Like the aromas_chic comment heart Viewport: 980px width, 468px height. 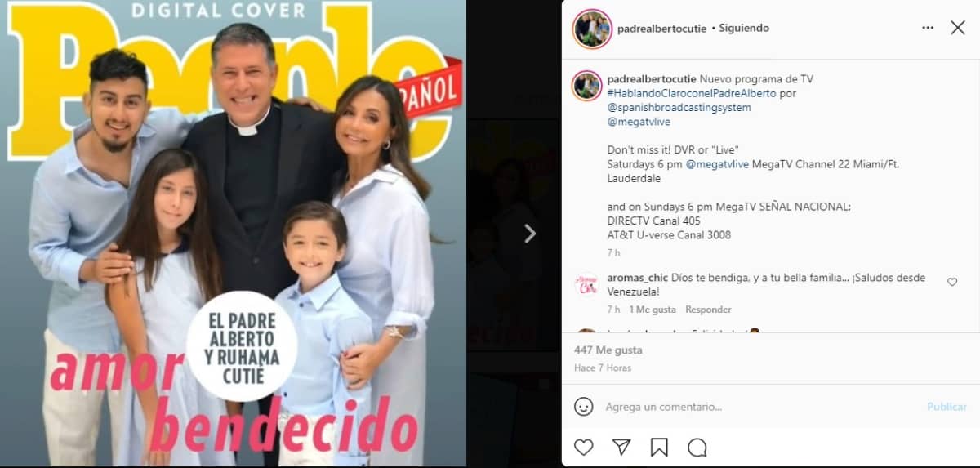click(952, 282)
